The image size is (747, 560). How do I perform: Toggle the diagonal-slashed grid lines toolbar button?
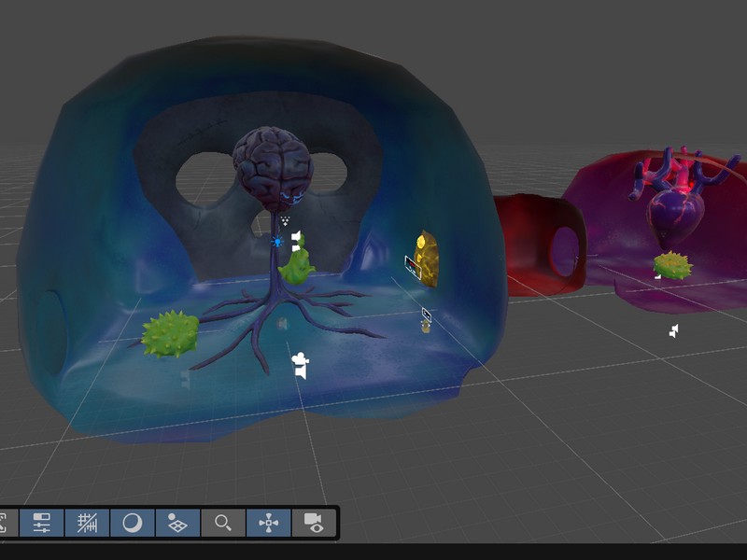pyautogui.click(x=87, y=523)
